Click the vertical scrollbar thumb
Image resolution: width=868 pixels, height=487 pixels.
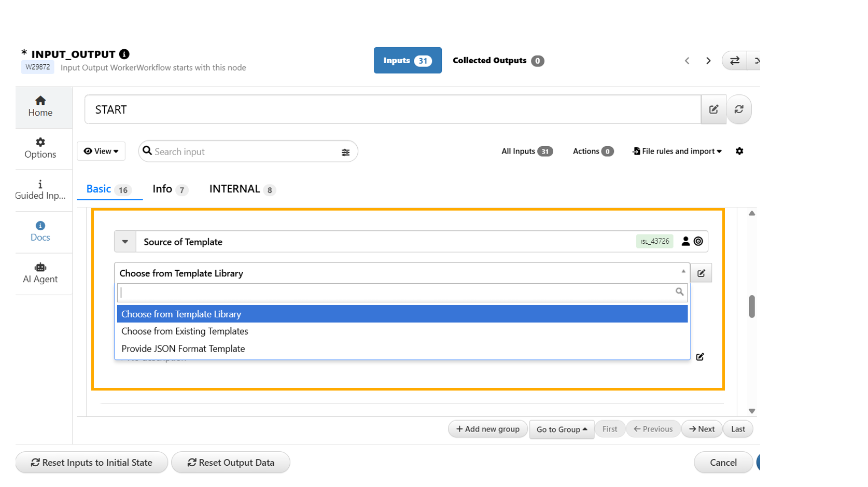752,306
